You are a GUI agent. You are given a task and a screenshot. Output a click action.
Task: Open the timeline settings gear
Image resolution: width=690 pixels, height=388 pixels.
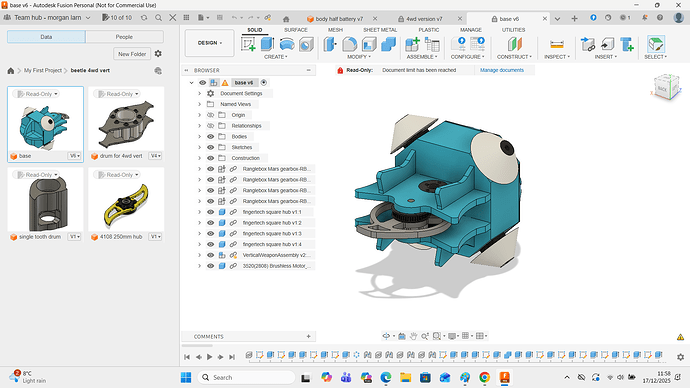pyautogui.click(x=680, y=357)
